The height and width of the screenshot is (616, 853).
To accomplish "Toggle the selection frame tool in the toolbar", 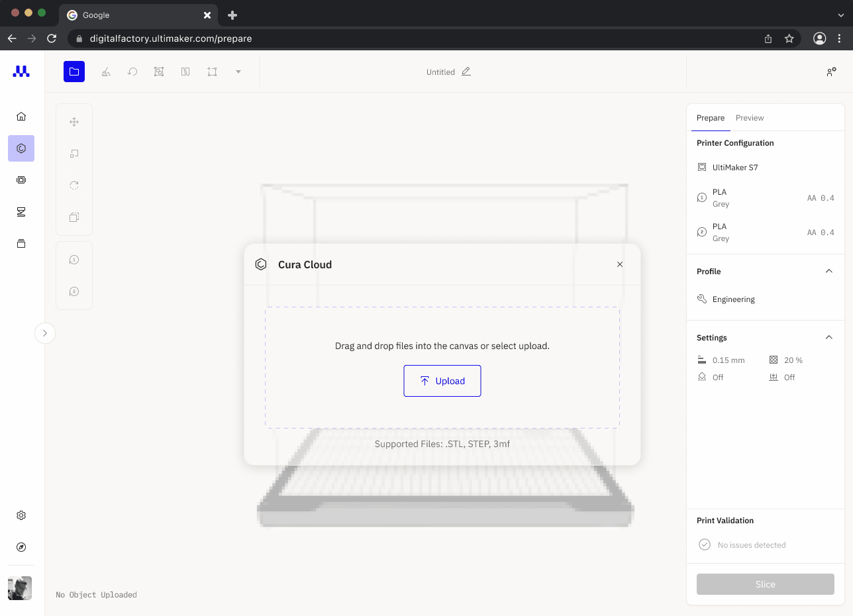I will tap(212, 71).
